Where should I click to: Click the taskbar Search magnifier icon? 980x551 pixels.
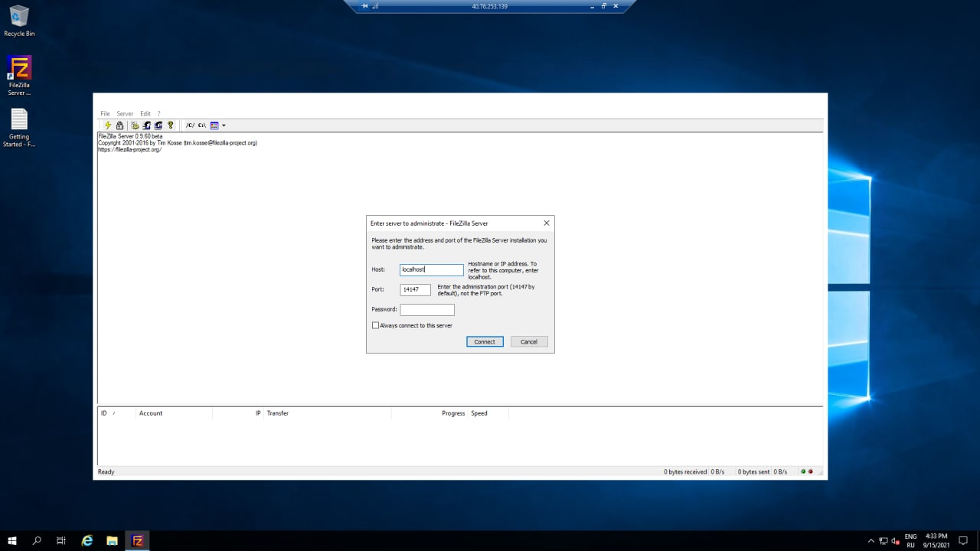37,540
